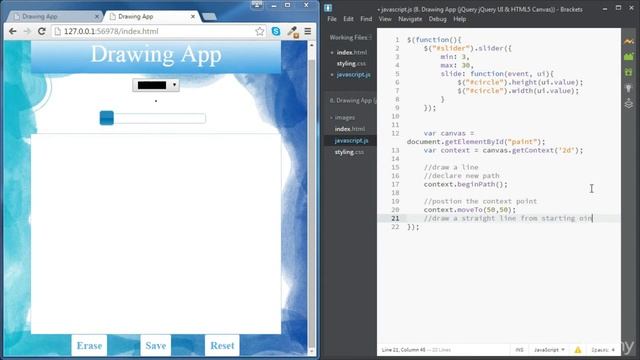Image resolution: width=640 pixels, height=360 pixels.
Task: Click the white drawing canvas
Action: pyautogui.click(x=156, y=233)
